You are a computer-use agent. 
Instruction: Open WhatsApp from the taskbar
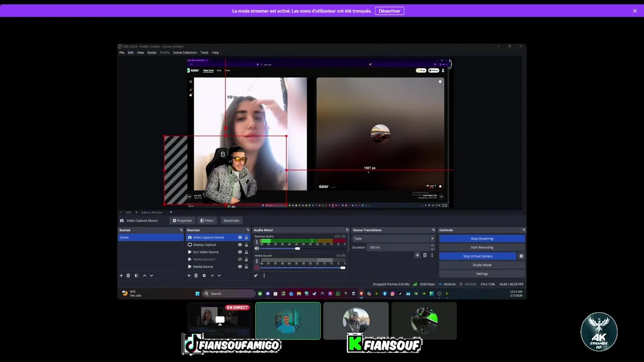tap(338, 294)
